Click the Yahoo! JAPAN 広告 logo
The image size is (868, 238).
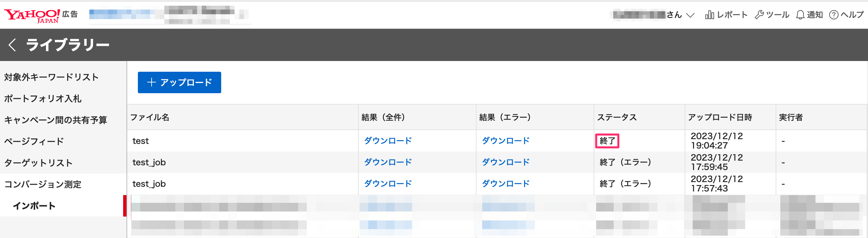point(40,15)
